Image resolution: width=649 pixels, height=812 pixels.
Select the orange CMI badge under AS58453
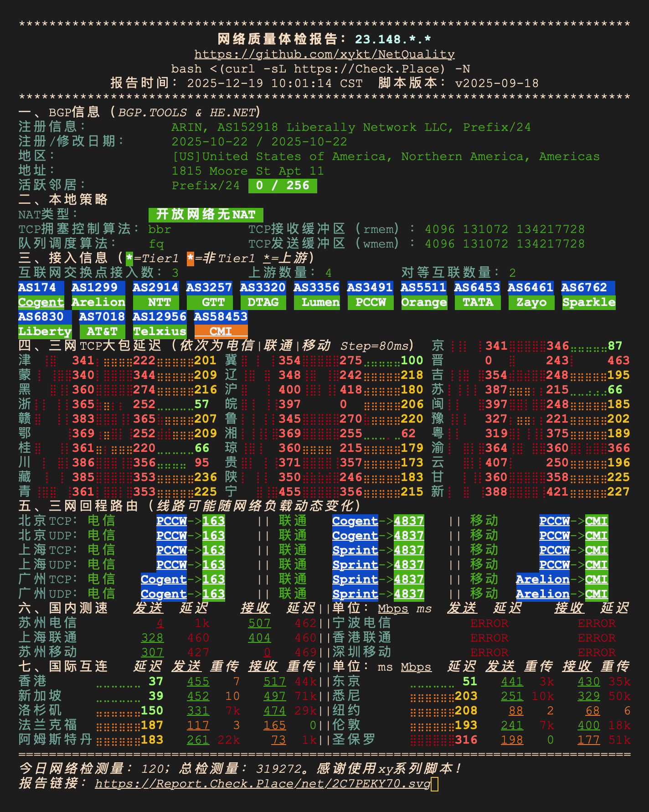tap(221, 331)
